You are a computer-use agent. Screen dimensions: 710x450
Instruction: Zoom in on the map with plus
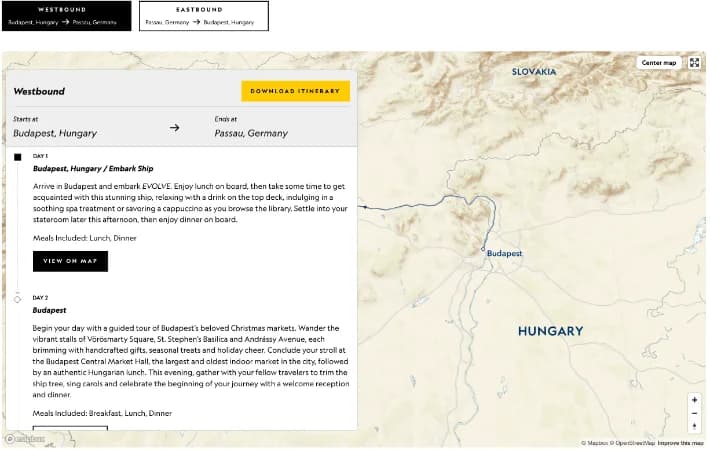point(694,400)
